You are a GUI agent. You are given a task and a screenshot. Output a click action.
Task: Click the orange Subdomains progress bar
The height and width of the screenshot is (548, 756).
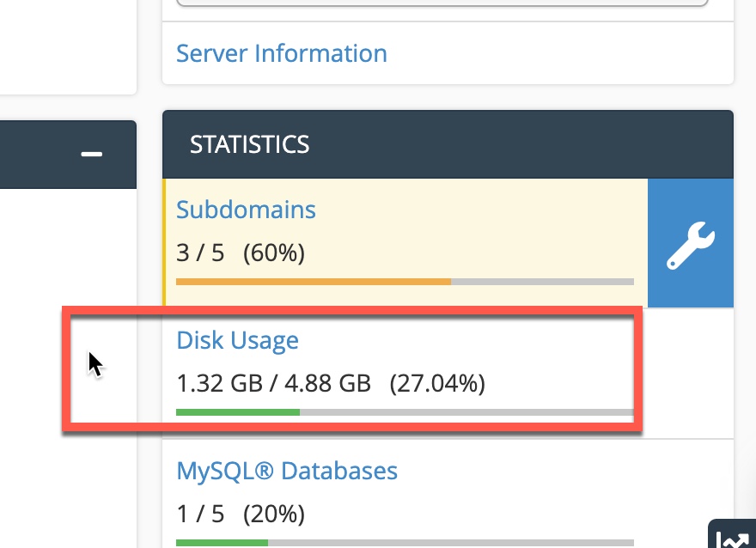(x=314, y=282)
